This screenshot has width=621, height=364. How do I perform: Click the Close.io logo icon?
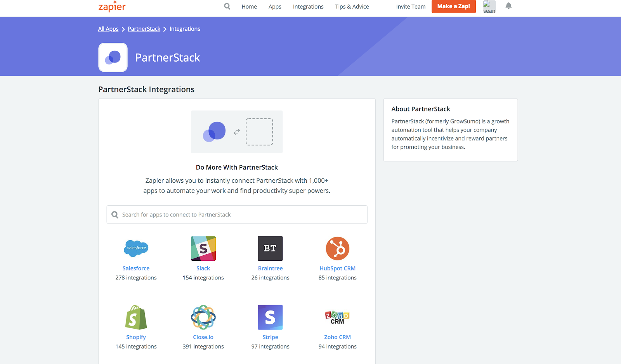(203, 317)
